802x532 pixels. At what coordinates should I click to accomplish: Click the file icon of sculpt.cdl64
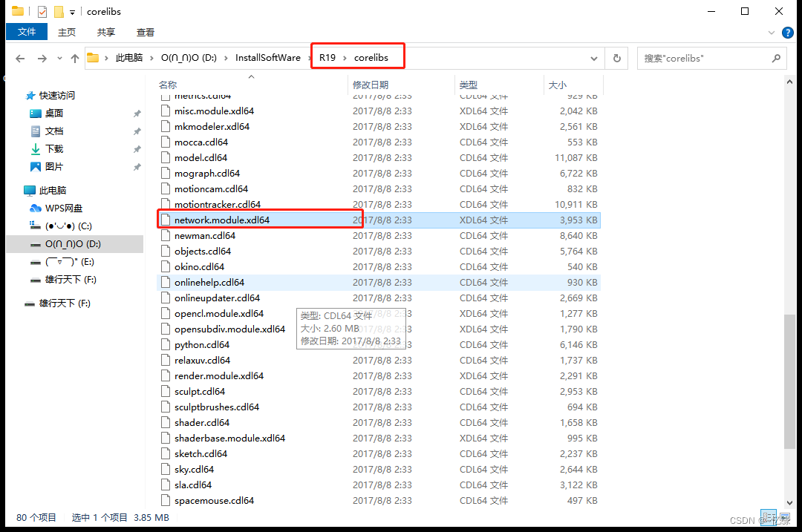[x=165, y=392]
